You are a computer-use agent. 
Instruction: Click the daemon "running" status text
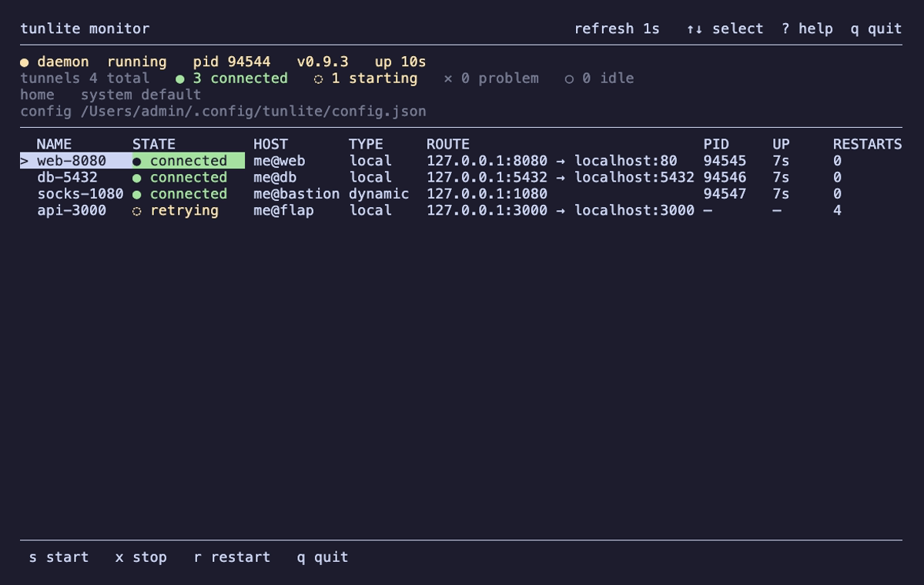[x=136, y=62]
